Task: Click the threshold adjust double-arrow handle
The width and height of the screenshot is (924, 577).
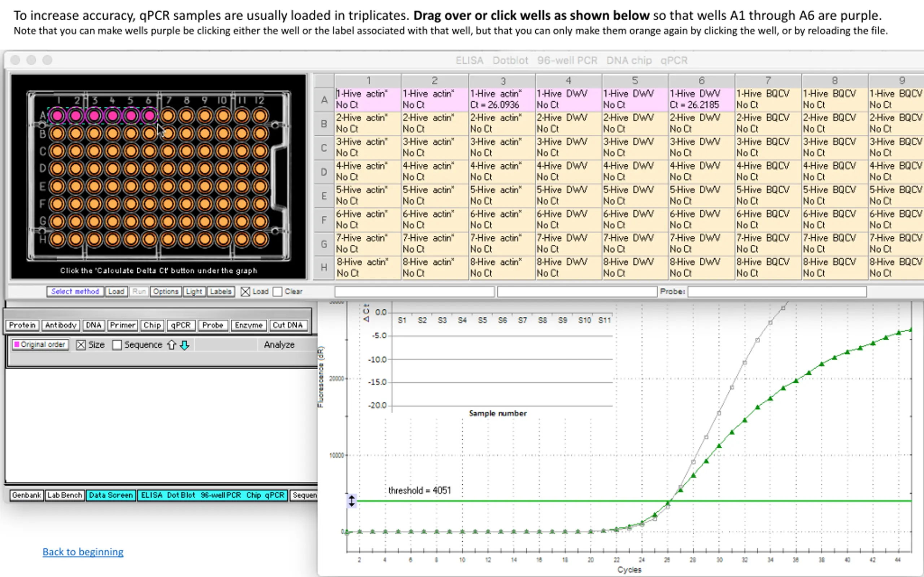Action: (351, 500)
